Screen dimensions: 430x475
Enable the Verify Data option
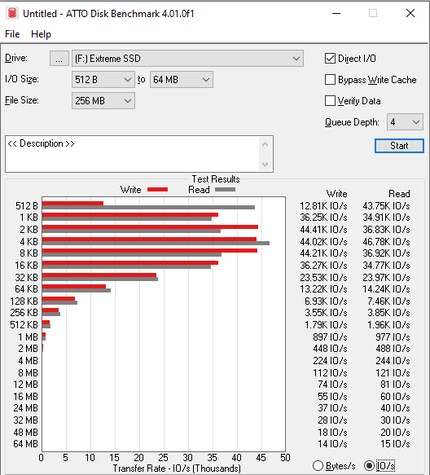330,101
